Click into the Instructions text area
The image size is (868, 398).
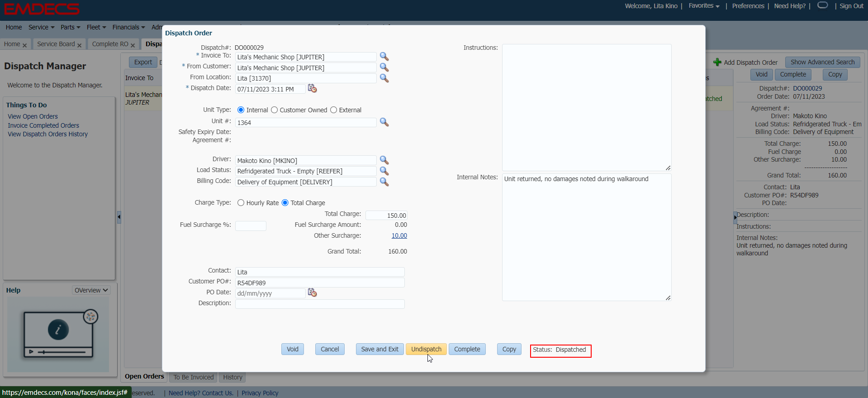pyautogui.click(x=587, y=107)
